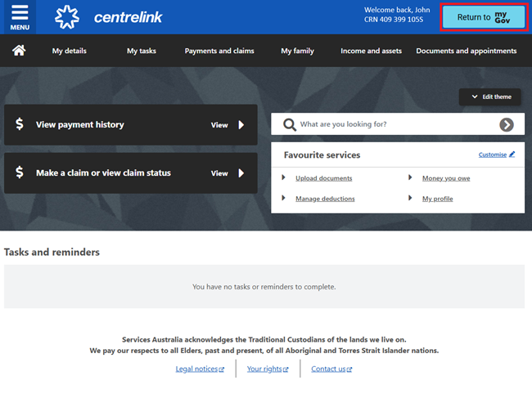Click the search arrow submit icon

coord(507,124)
